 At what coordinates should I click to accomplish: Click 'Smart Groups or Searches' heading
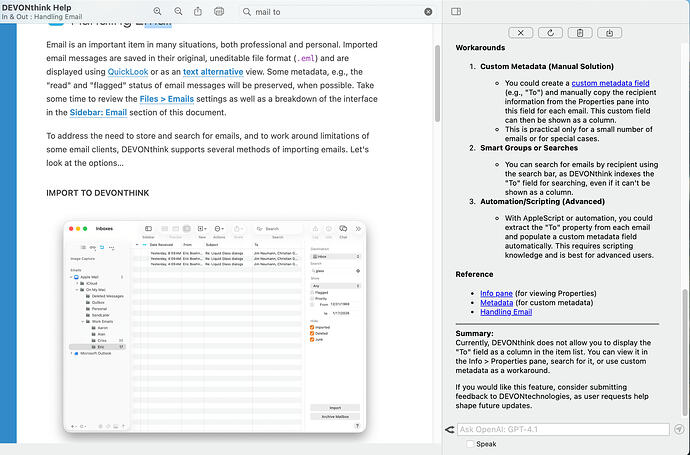529,148
